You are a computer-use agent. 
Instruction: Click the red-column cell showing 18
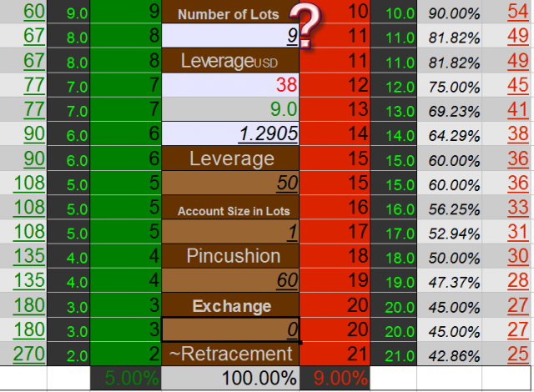335,256
